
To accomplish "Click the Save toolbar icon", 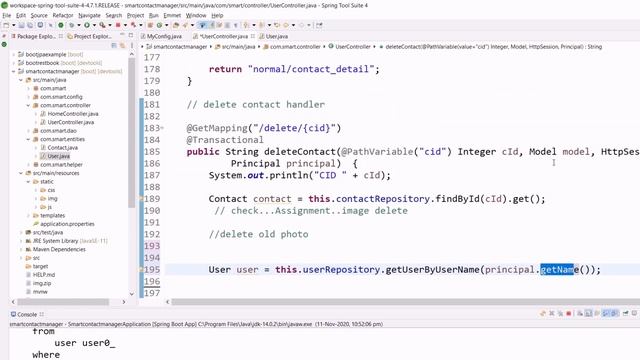I will [21, 25].
